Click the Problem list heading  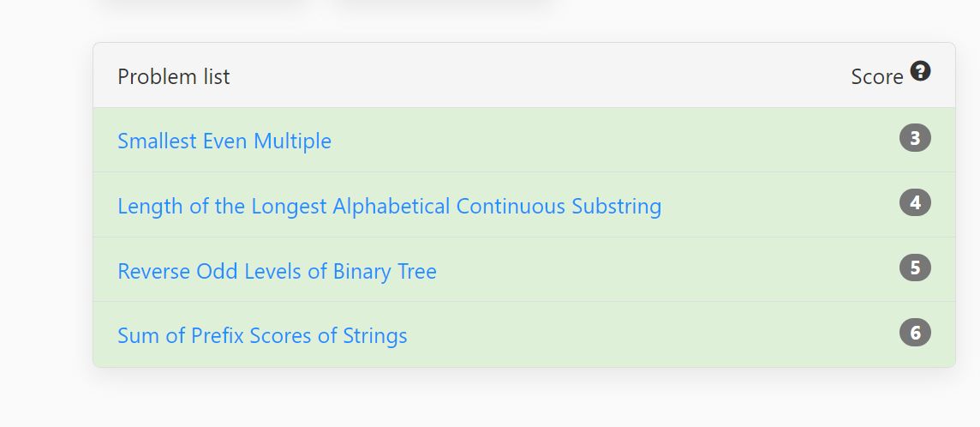(174, 76)
